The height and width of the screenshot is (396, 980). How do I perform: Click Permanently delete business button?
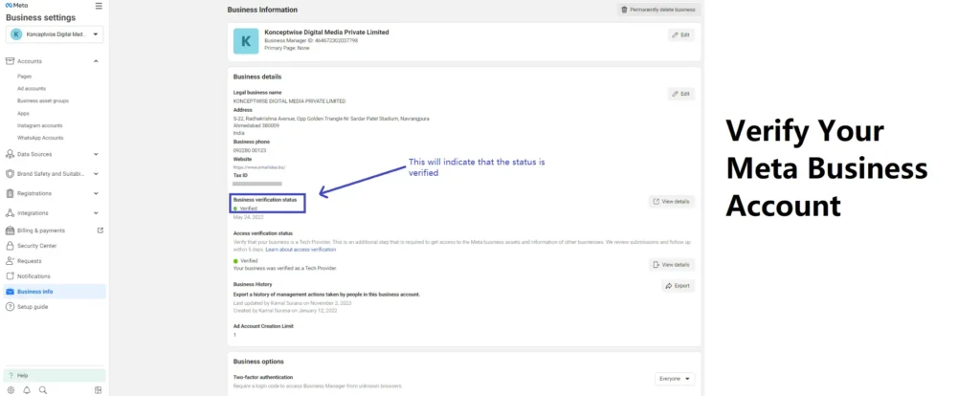click(658, 10)
